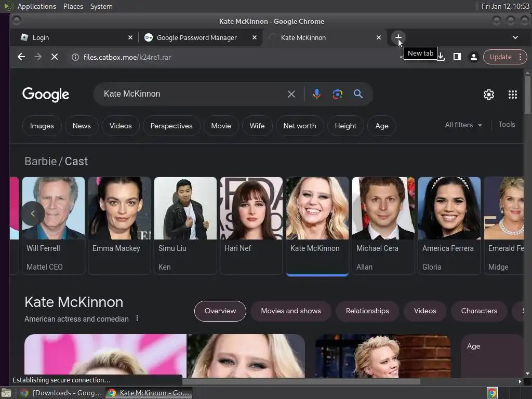Click the browser forward arrow

(x=38, y=57)
